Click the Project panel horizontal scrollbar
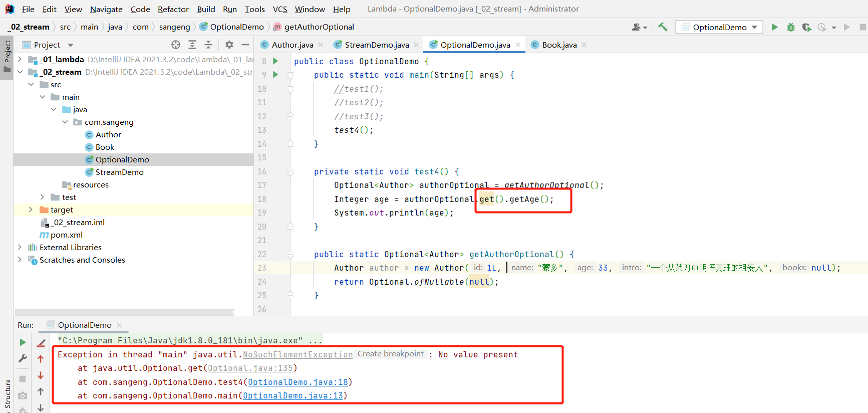 [124, 312]
